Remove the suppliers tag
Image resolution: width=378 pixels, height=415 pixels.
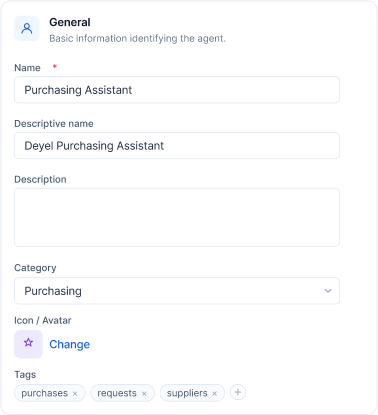pos(214,394)
